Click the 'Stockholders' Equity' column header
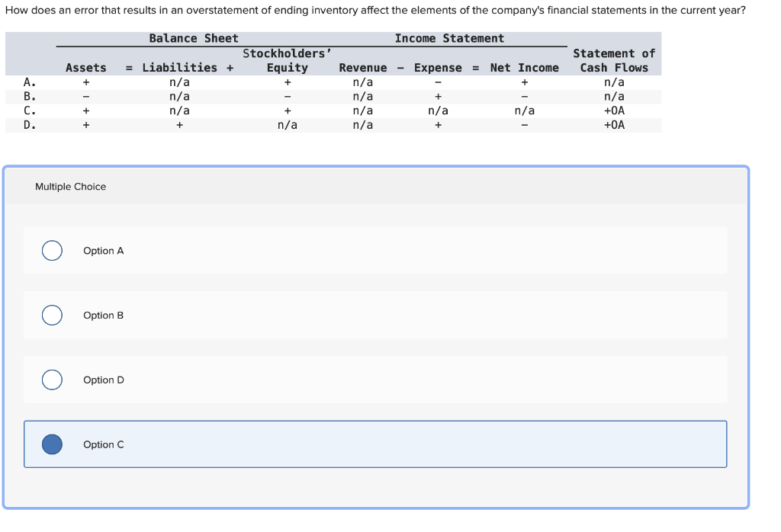This screenshot has height=532, width=781. (288, 61)
